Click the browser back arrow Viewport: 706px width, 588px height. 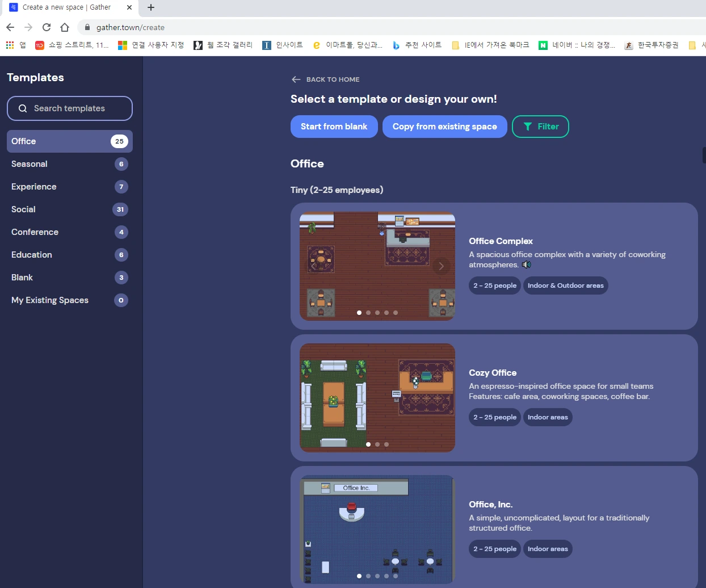[10, 27]
